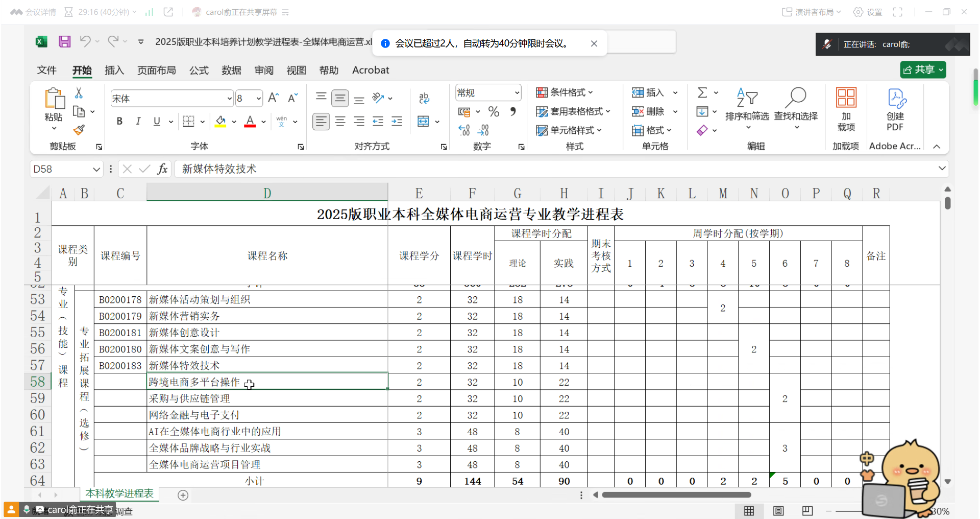
Task: Select the 本科教学进程表 sheet tab
Action: click(119, 493)
